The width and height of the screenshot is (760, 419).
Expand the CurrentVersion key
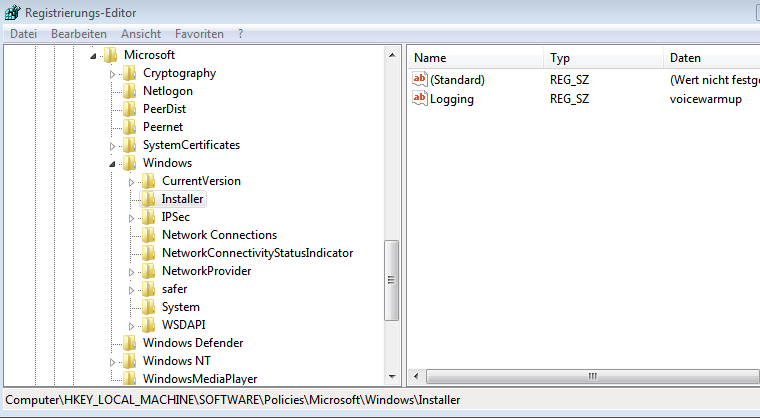coord(131,182)
